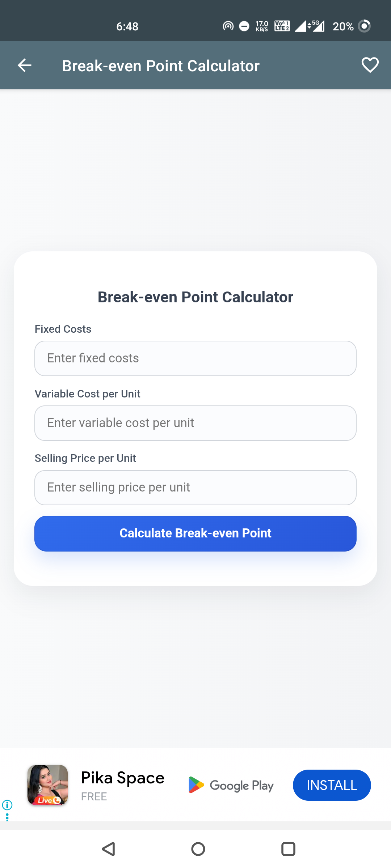This screenshot has height=868, width=391.
Task: Tap the heart favorite icon
Action: [x=370, y=65]
